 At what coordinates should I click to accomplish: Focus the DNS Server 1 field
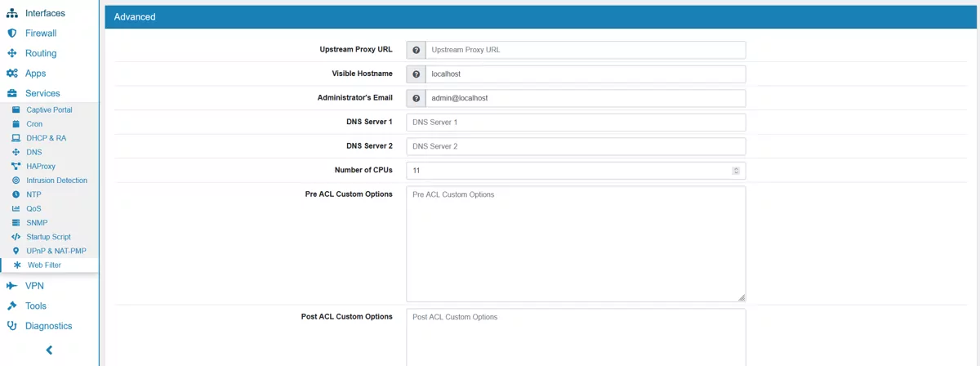click(576, 123)
